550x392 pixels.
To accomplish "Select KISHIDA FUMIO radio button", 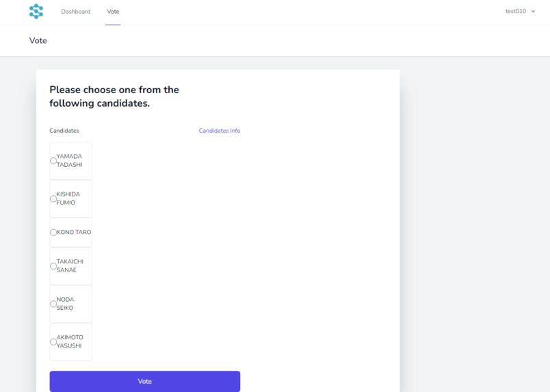I will click(53, 198).
